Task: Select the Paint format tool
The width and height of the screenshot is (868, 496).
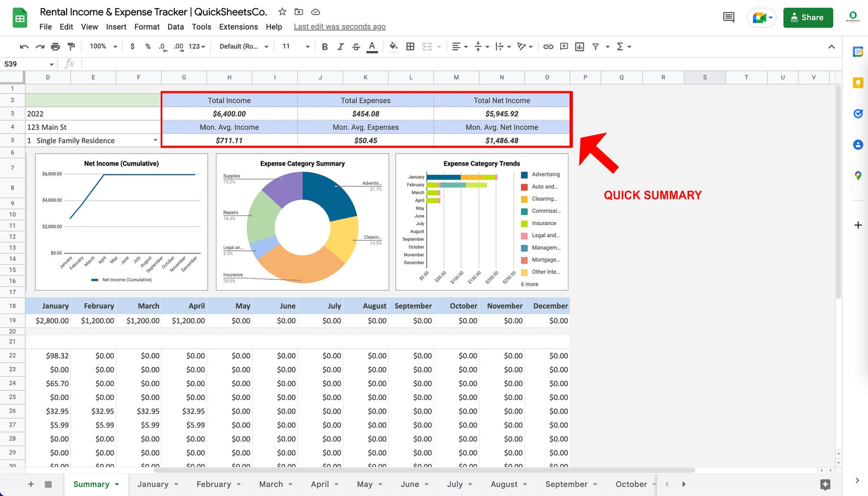Action: tap(71, 47)
